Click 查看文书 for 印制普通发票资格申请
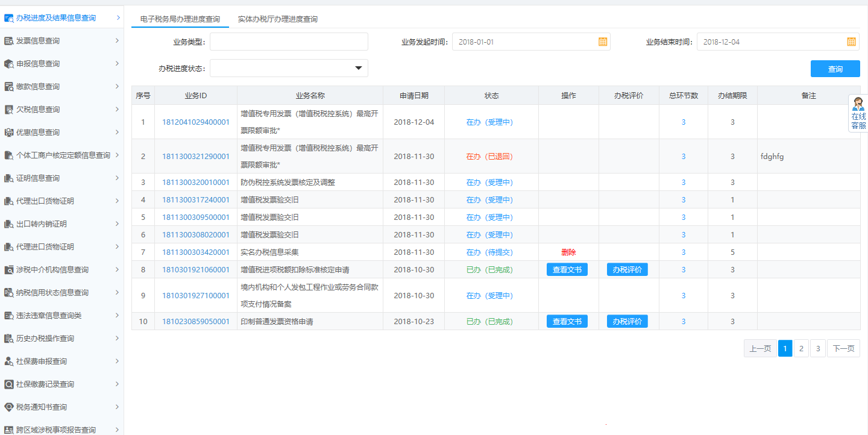The image size is (868, 435). [567, 321]
